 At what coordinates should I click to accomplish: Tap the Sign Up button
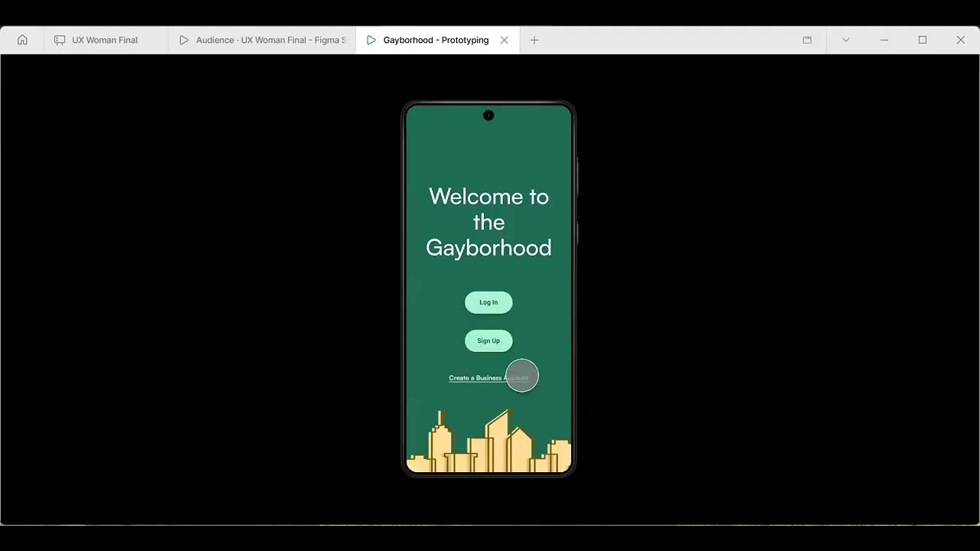488,341
